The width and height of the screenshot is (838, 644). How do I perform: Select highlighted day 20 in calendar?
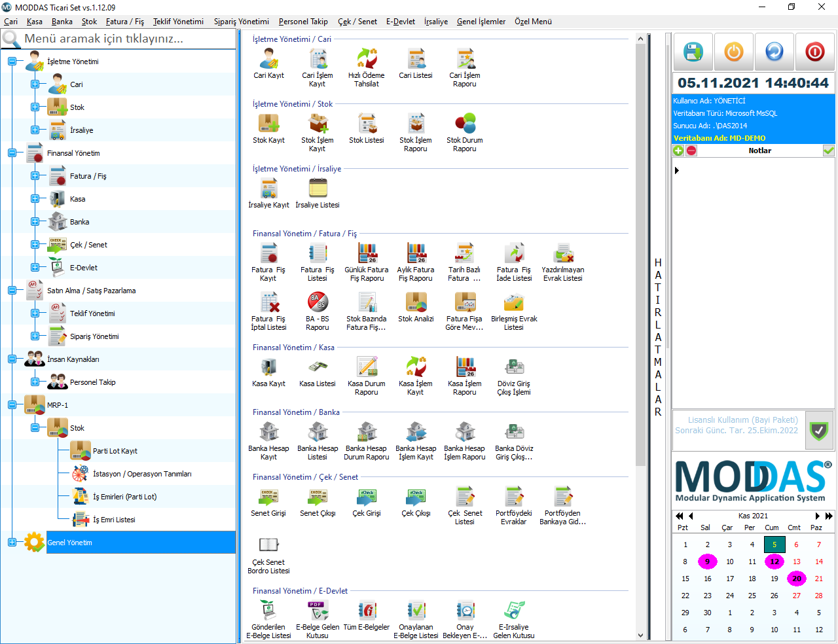pos(797,579)
